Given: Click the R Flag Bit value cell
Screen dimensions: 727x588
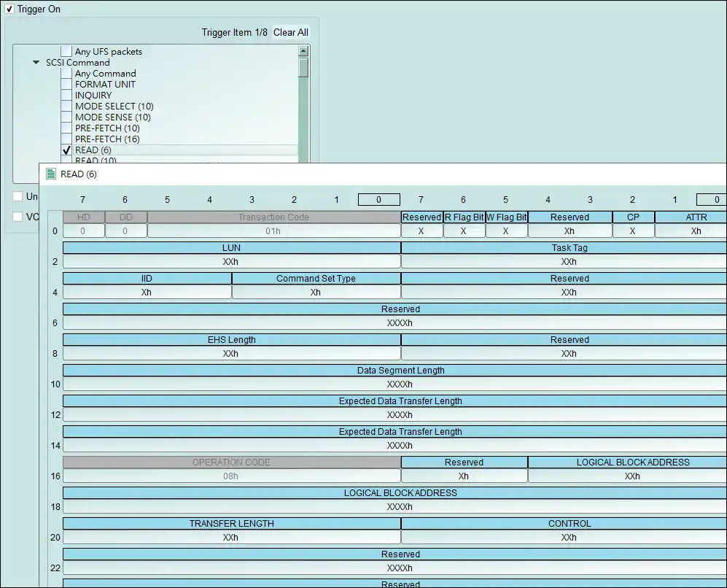Looking at the screenshot, I should click(x=464, y=231).
